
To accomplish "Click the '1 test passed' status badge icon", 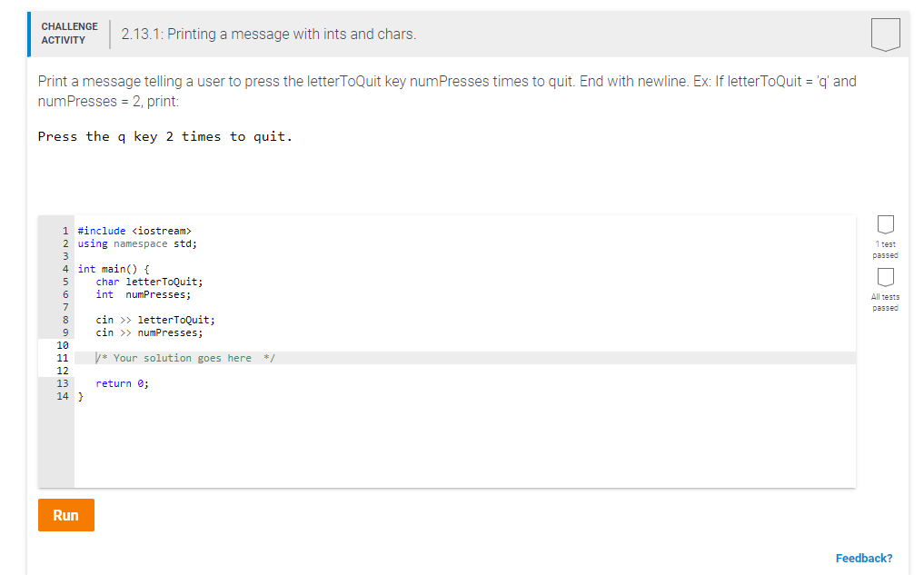I will click(885, 223).
